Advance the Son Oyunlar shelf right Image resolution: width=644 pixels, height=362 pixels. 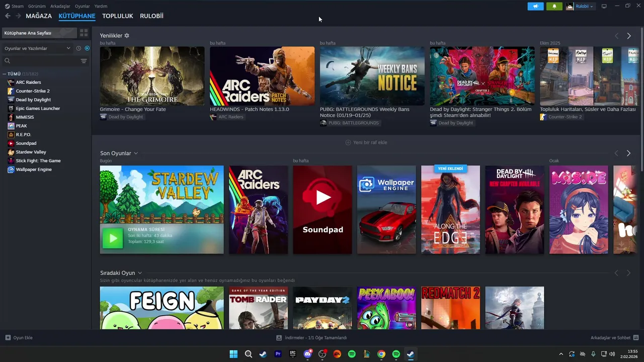click(x=628, y=153)
